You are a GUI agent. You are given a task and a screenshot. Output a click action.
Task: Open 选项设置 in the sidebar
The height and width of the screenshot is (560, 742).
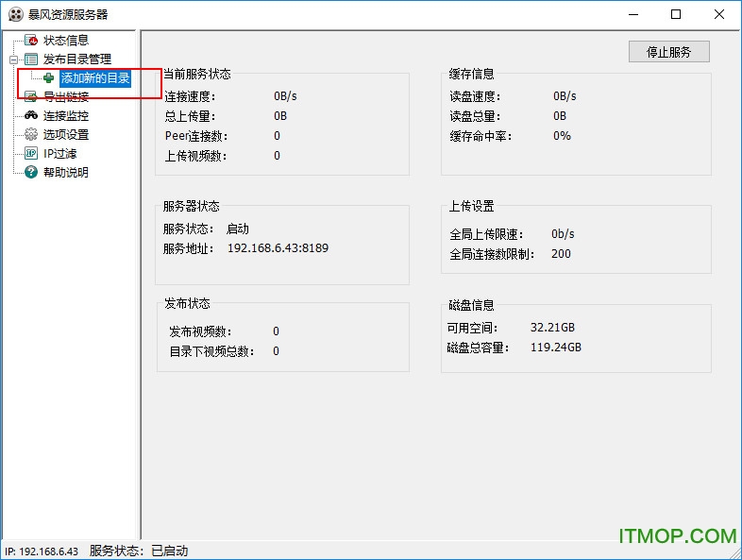tap(66, 134)
